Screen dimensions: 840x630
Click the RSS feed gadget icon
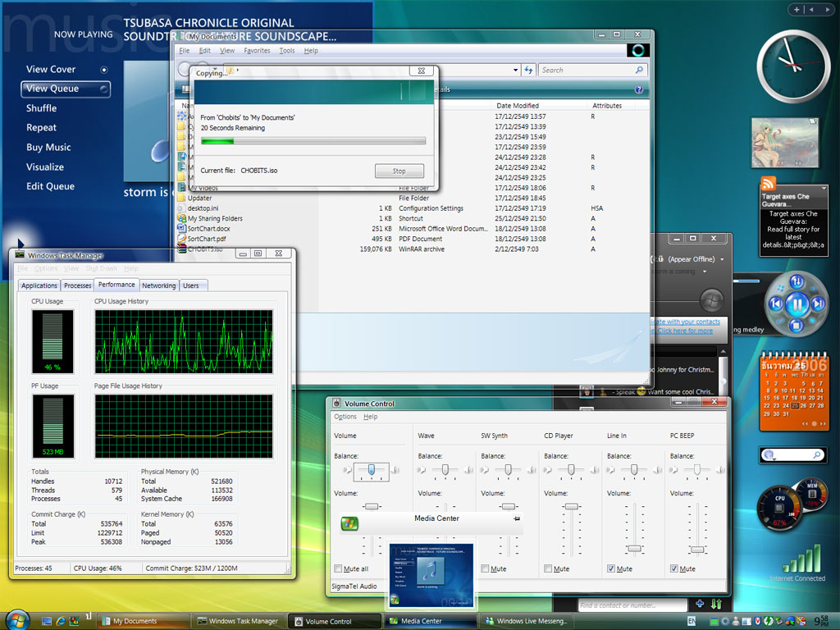tap(769, 184)
